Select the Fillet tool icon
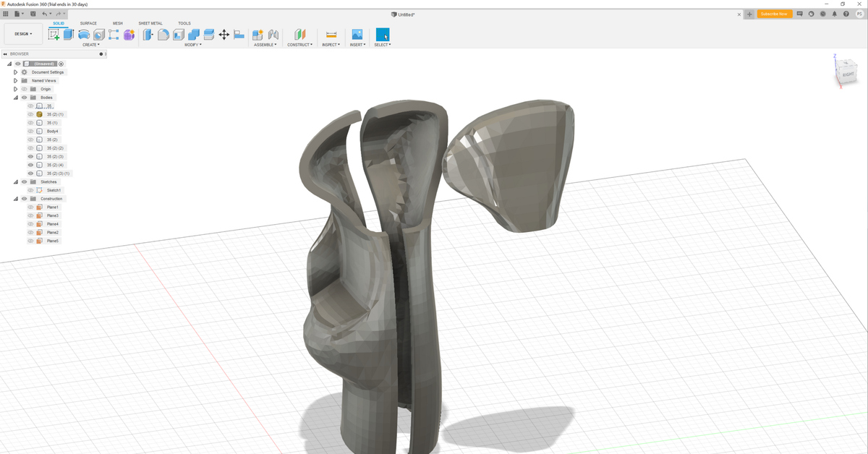 (163, 34)
